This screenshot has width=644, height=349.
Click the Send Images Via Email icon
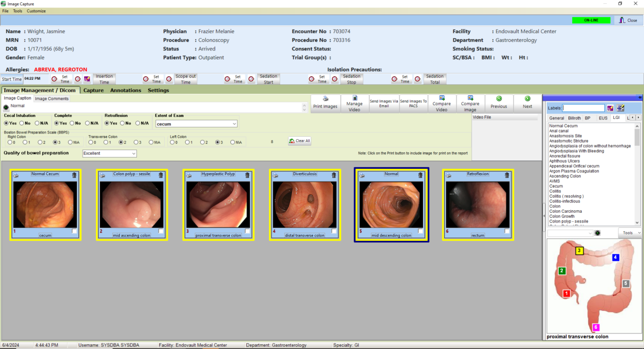[385, 103]
